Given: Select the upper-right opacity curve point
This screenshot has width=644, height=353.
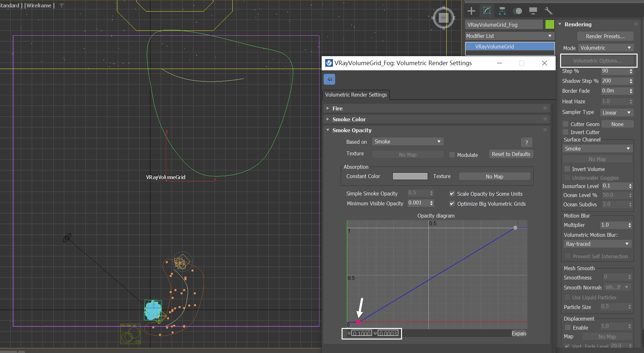Looking at the screenshot, I should point(515,228).
